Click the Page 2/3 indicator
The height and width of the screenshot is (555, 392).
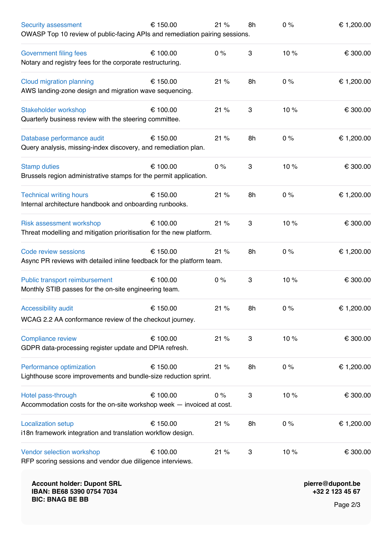click(347, 505)
